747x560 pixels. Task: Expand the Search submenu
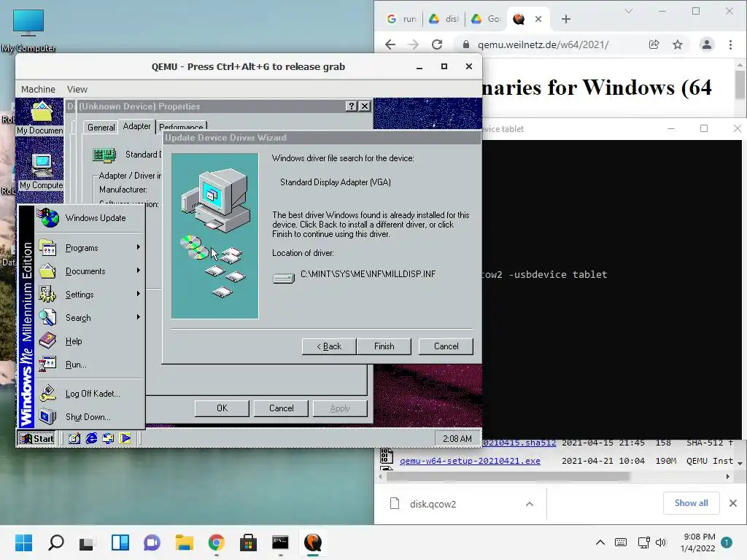tap(90, 318)
